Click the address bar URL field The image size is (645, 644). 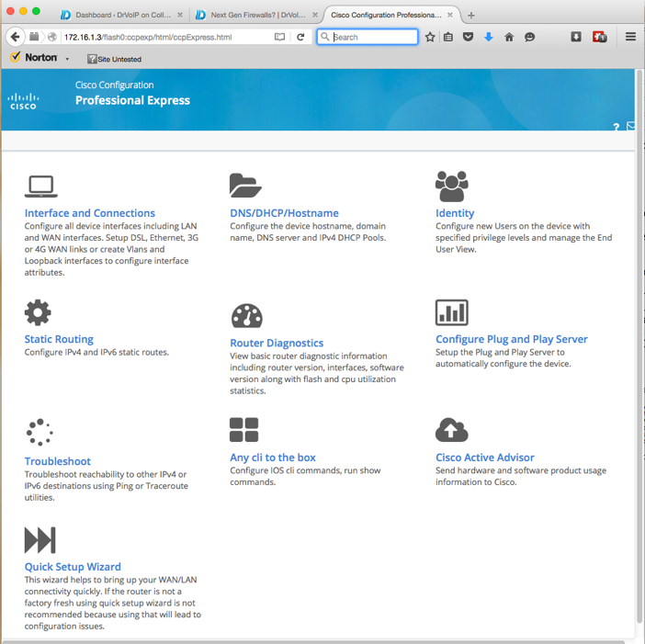click(x=164, y=37)
